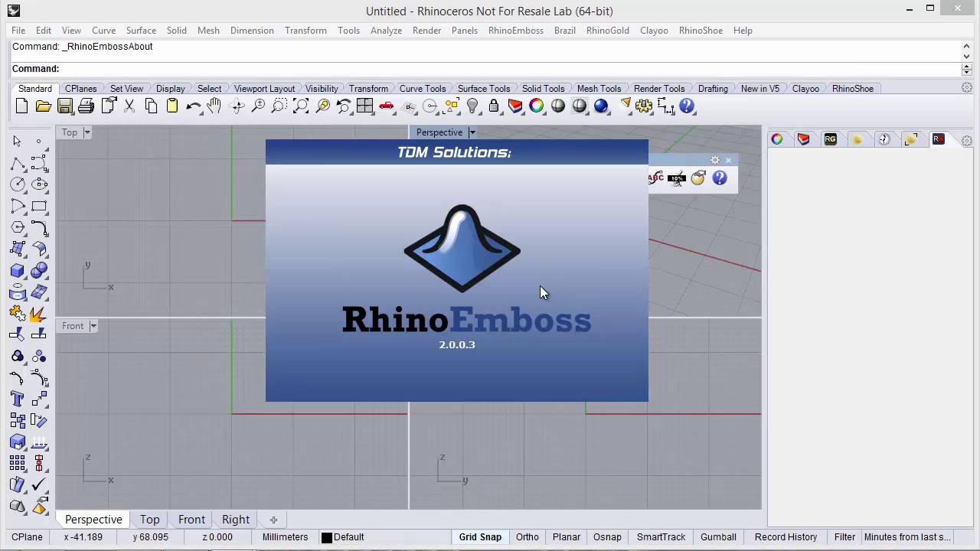Click the ABC text emboss icon
This screenshot has width=980, height=551.
[656, 178]
